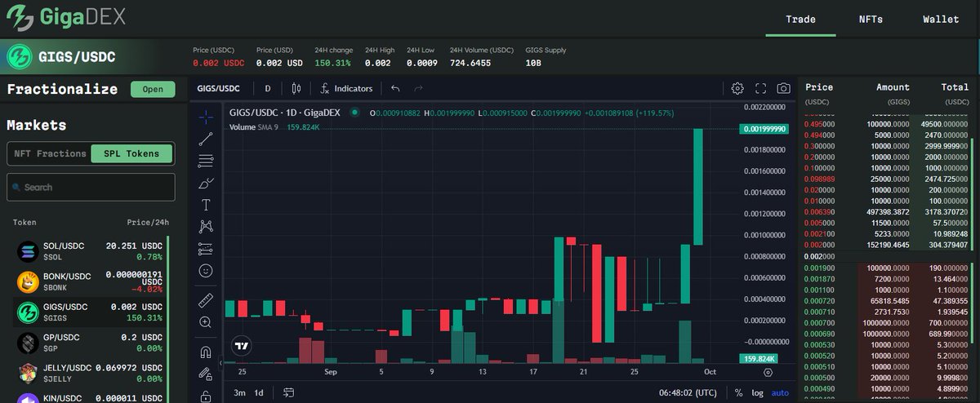Select the brush drawing tool
Screen dimensions: 980x403
point(206,183)
